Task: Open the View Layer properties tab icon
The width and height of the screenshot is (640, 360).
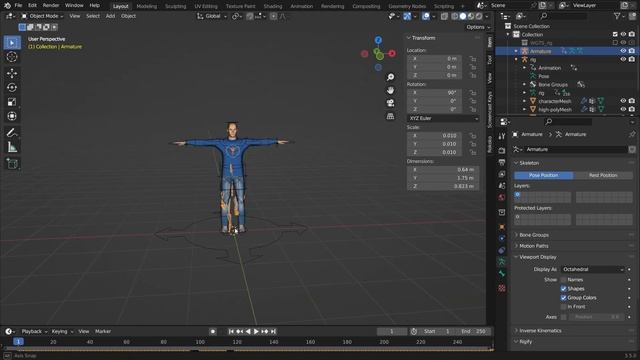Action: (502, 174)
